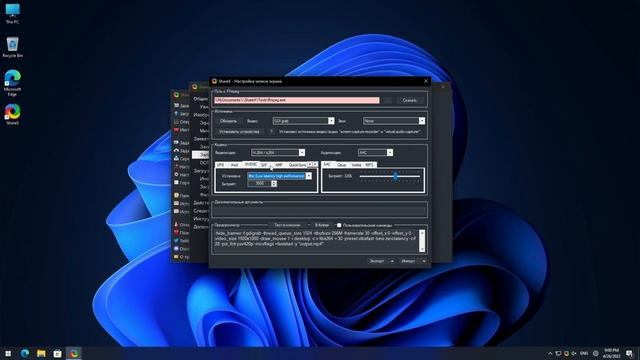Open the After upload tasks icon in ShareX main window
640x360 pixels.
pyautogui.click(x=176, y=151)
